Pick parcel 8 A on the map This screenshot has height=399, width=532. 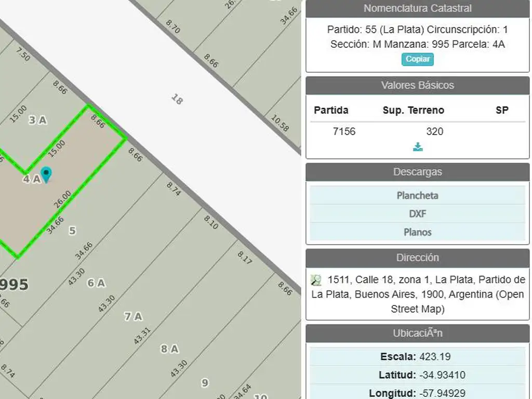coord(169,349)
